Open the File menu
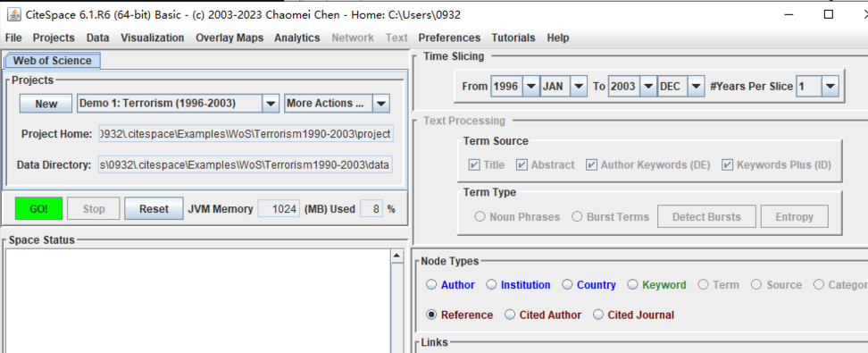This screenshot has width=868, height=353. tap(13, 38)
